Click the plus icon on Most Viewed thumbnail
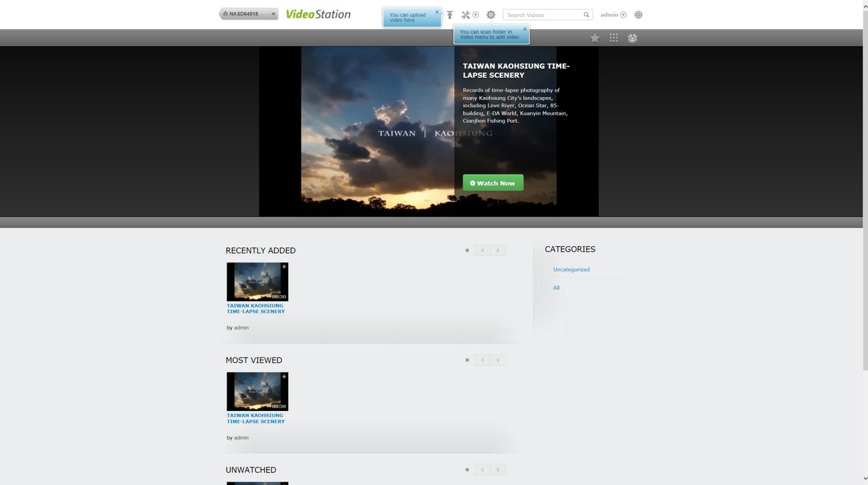This screenshot has height=485, width=868. [284, 376]
